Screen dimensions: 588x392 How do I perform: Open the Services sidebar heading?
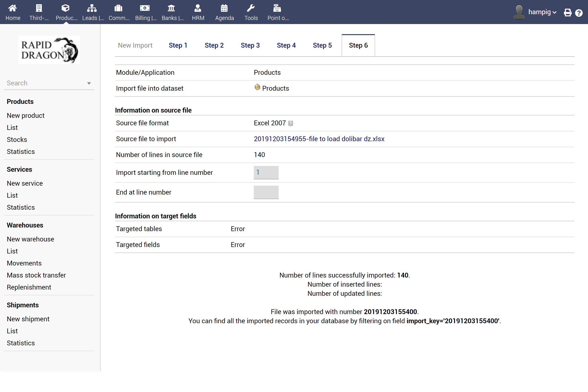pyautogui.click(x=19, y=169)
